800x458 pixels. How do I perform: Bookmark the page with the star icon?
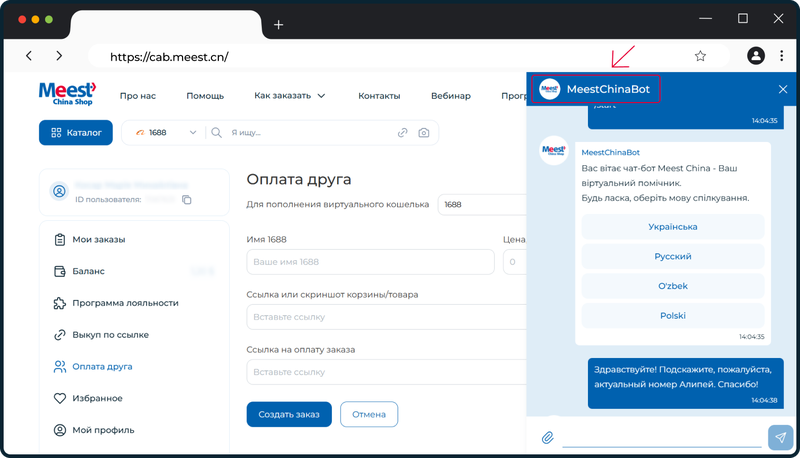(x=700, y=56)
